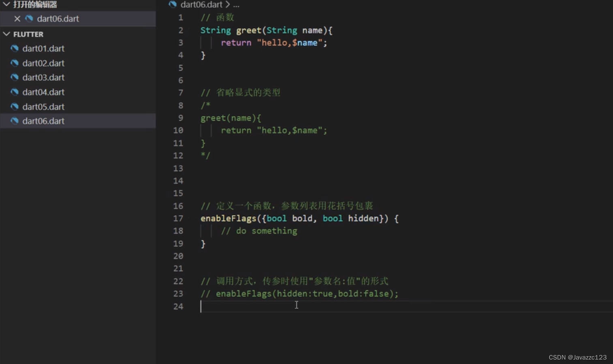This screenshot has height=364, width=613.
Task: Open the breadcrumb ellipsis dropdown
Action: (236, 5)
